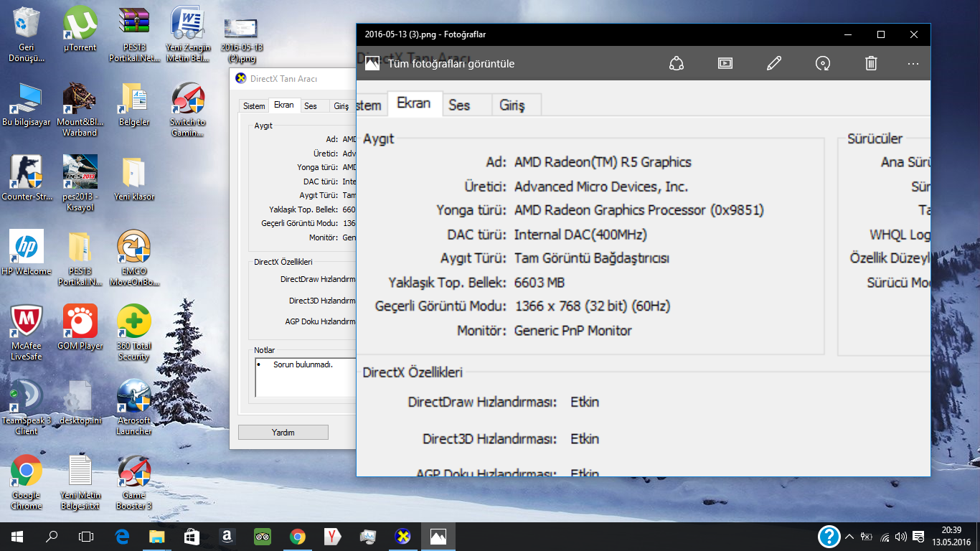Select the Yeni klasör folder

point(134,178)
